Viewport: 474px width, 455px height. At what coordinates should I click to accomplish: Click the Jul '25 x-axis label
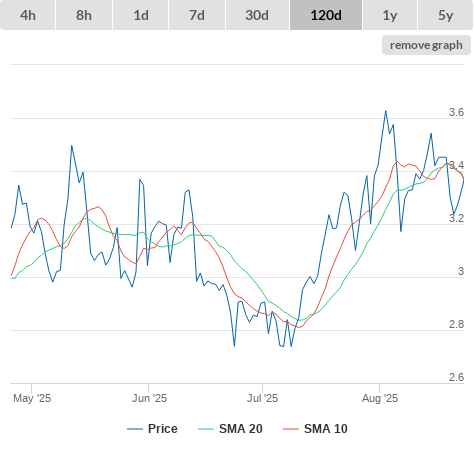point(262,398)
